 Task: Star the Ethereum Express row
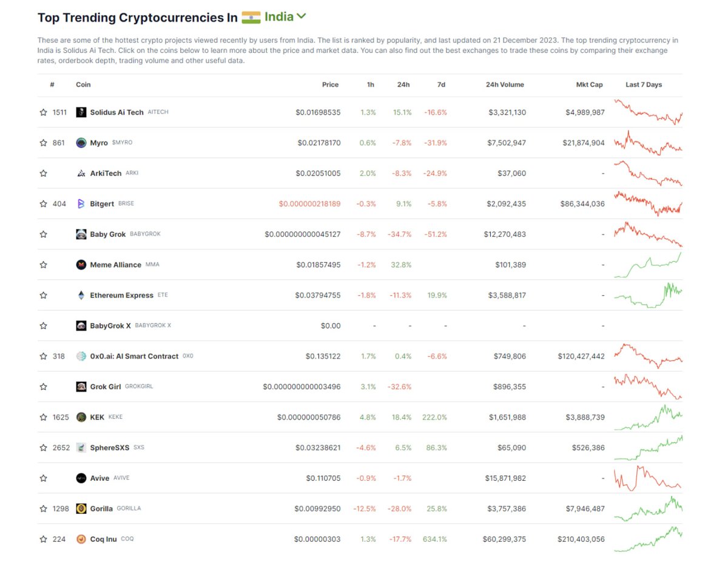point(43,295)
